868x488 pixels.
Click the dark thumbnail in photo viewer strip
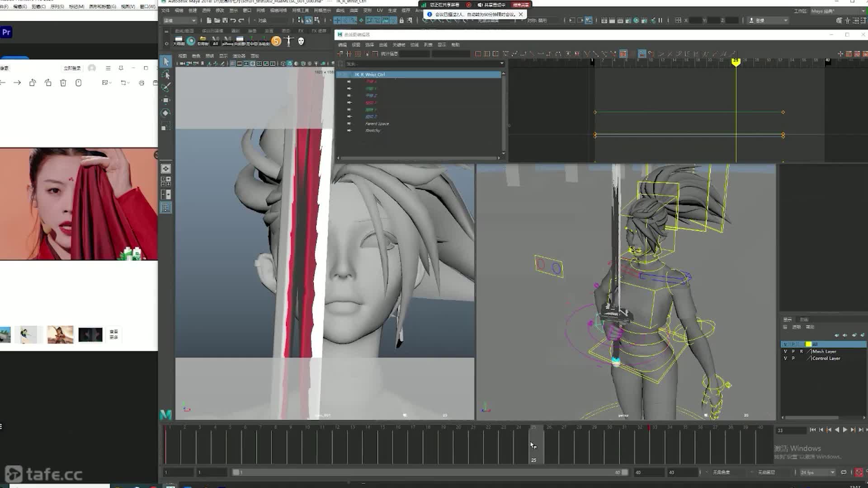click(x=90, y=335)
